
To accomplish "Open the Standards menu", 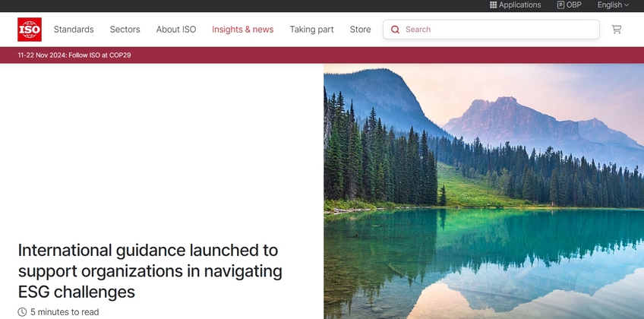I will tap(74, 30).
